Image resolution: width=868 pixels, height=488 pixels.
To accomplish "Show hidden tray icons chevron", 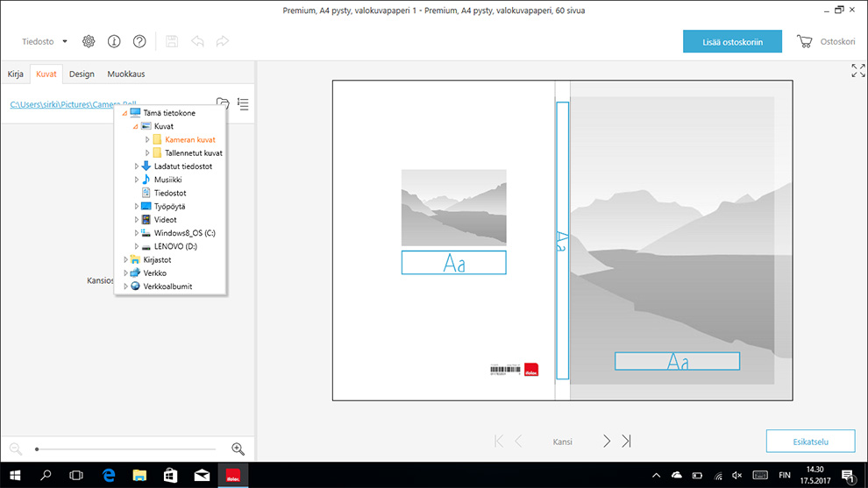I will click(x=656, y=475).
